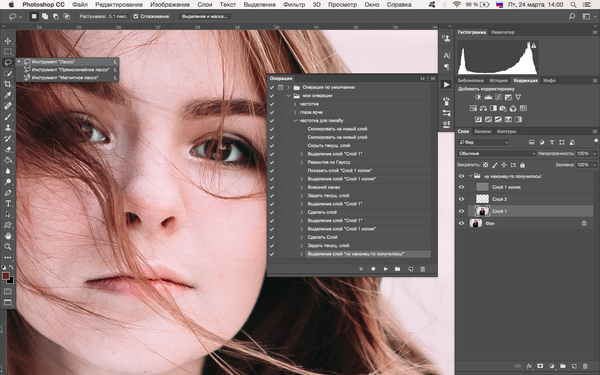Expand the Операции по умолчанию set
The image size is (600, 375).
tap(289, 87)
